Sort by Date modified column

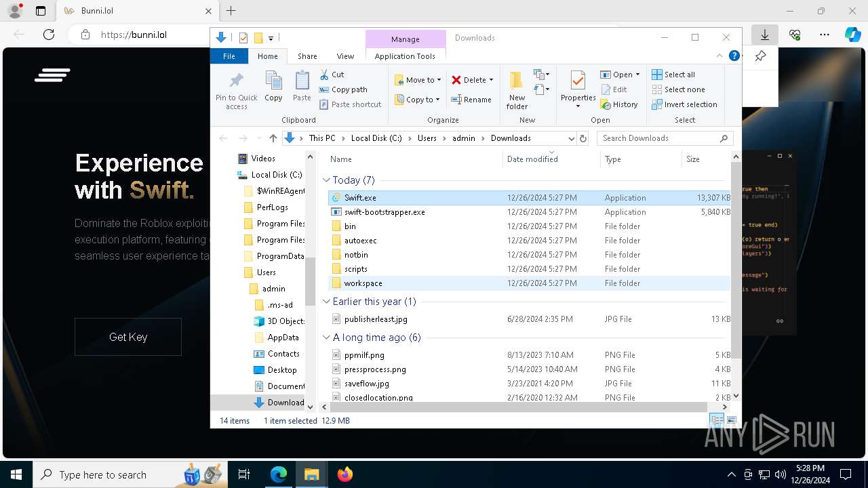532,159
